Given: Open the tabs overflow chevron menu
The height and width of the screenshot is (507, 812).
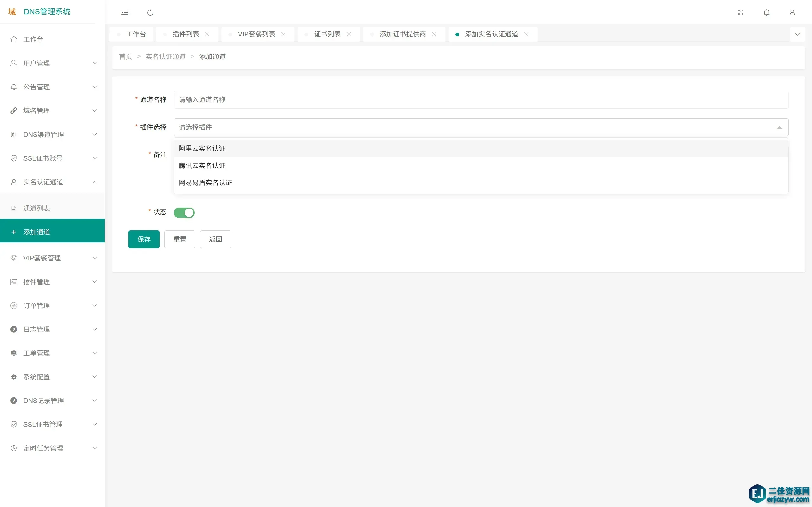Looking at the screenshot, I should tap(798, 34).
